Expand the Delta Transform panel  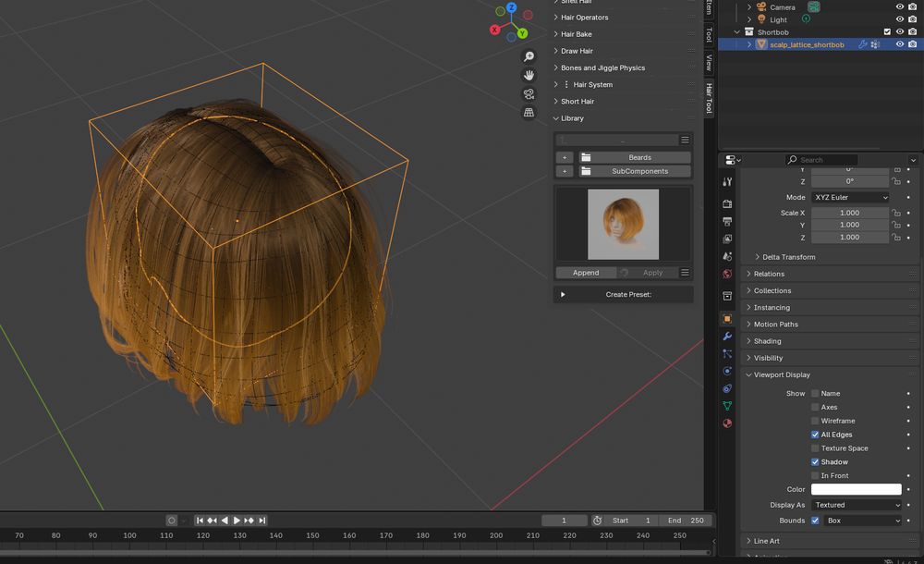[x=788, y=257]
